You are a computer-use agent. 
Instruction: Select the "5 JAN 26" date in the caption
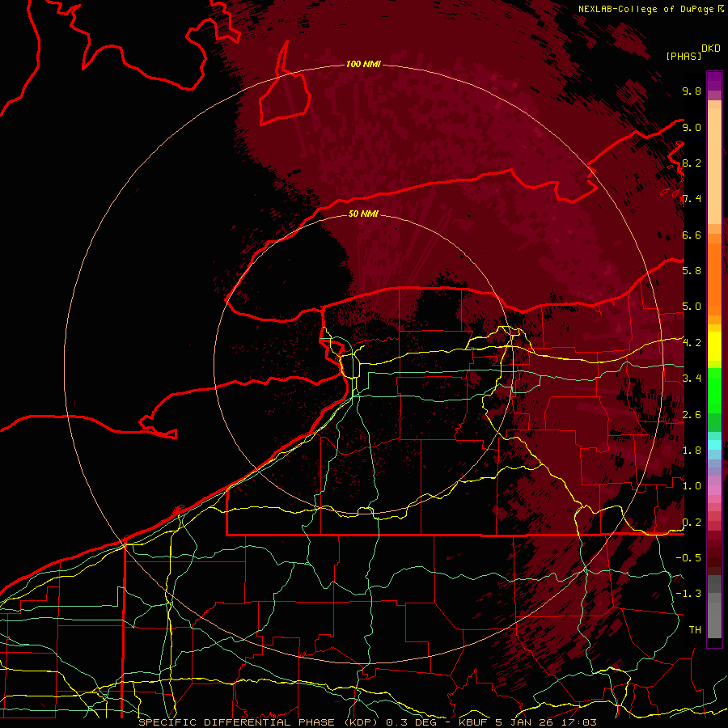523,722
